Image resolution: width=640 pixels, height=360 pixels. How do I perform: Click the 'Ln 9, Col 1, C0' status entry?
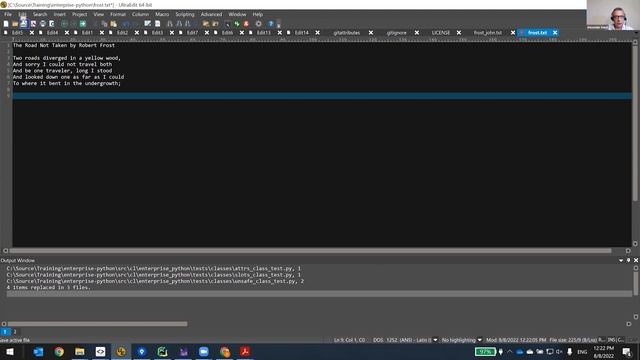(x=349, y=340)
